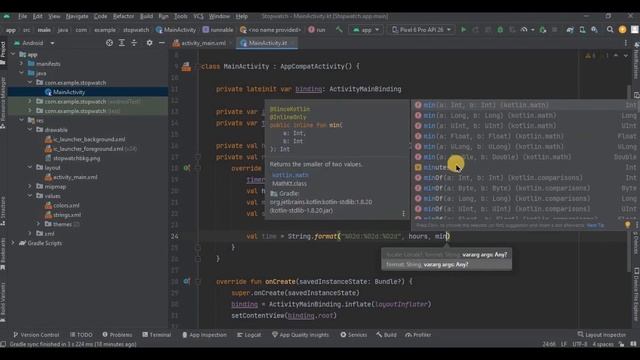
Task: Collapse the drawable folder
Action: coord(30,130)
